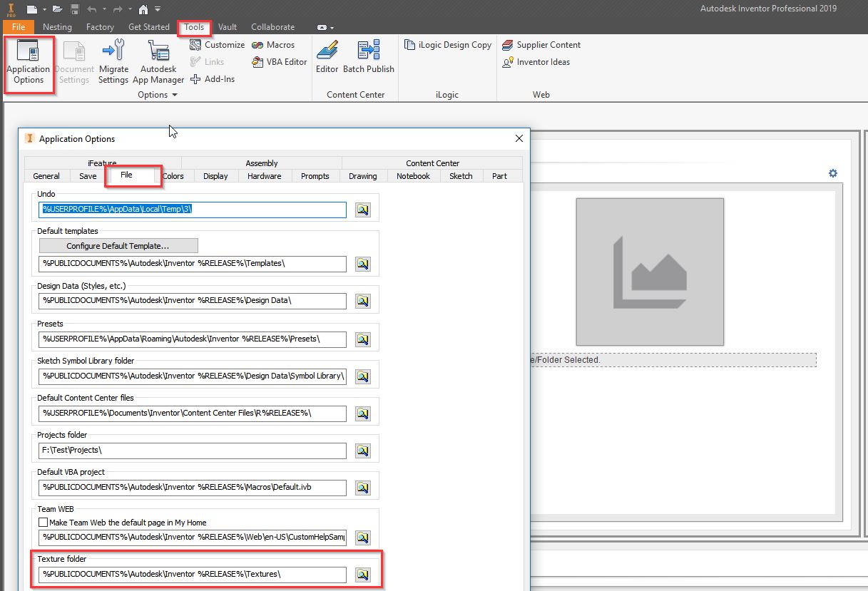Open the Display tab in Application Options

(x=215, y=176)
